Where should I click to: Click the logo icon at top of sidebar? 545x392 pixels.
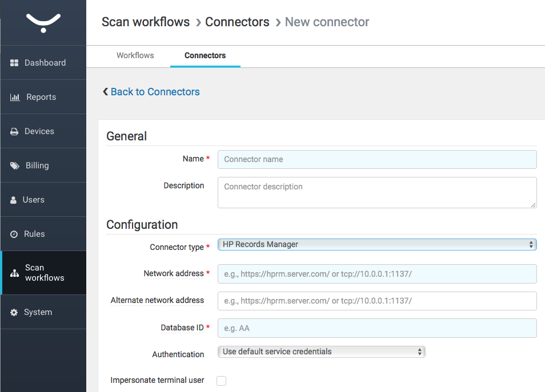pos(43,23)
